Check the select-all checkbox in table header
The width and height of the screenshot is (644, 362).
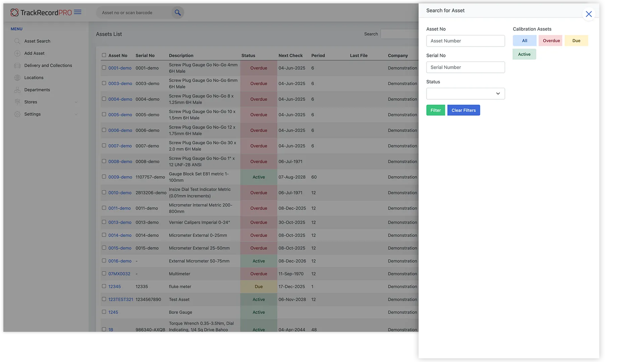[104, 55]
